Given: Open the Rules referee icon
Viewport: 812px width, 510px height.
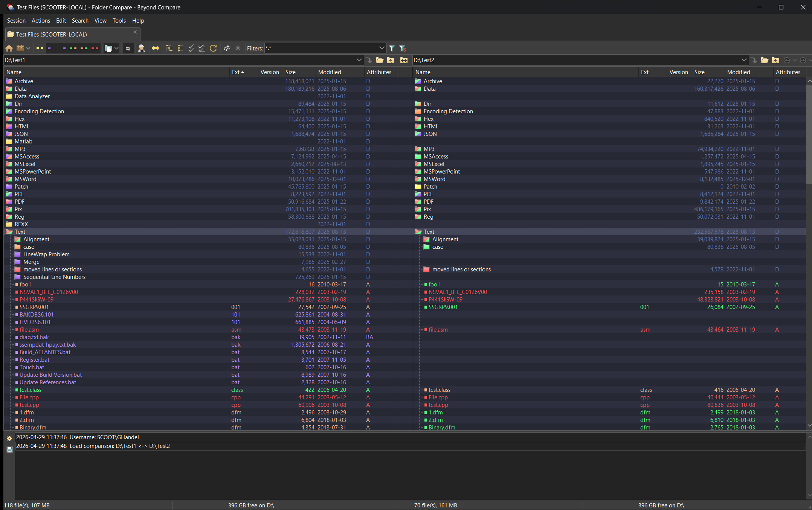Looking at the screenshot, I should (x=141, y=48).
